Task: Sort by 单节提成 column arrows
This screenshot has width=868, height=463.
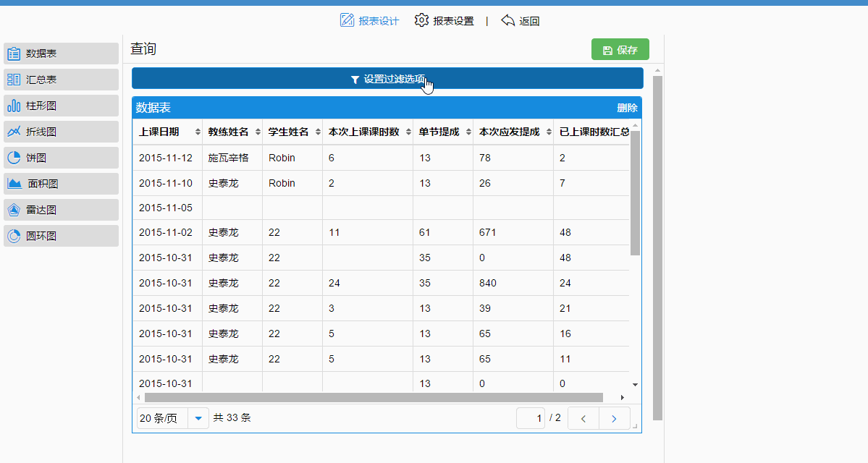Action: (468, 132)
